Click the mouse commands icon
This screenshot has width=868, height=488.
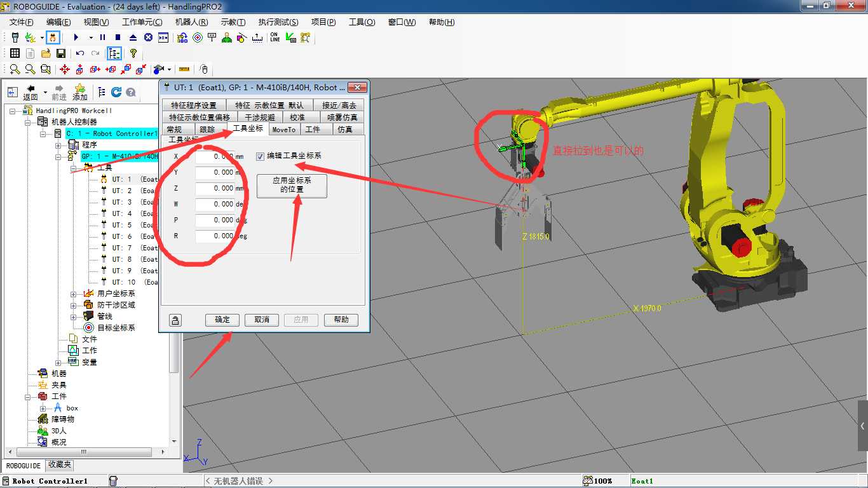pos(203,69)
